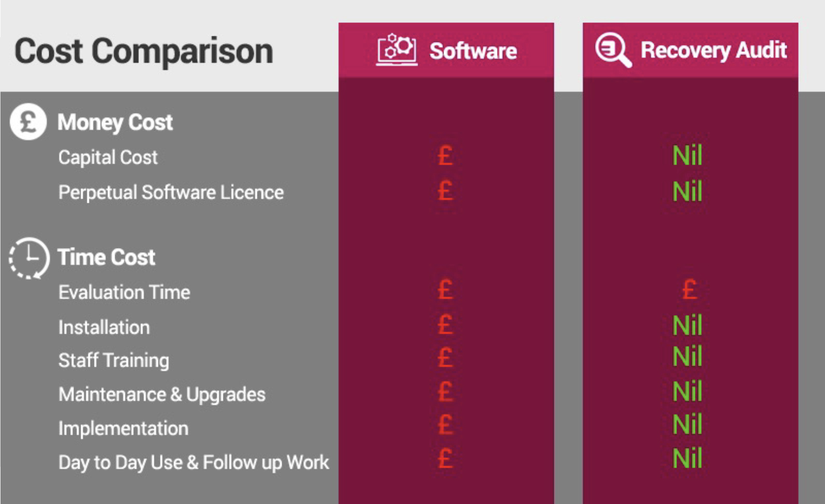Click the pound sign Money Cost icon
Image resolution: width=825 pixels, height=504 pixels.
point(28,122)
